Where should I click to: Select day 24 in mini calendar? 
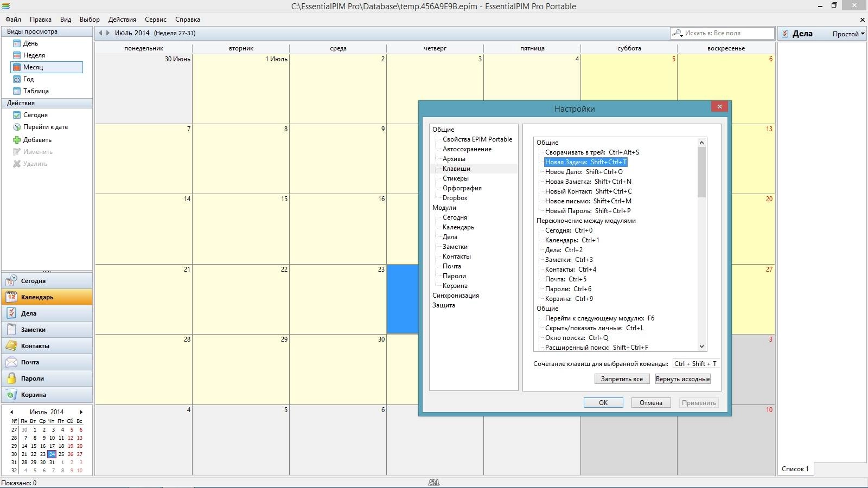(x=52, y=454)
